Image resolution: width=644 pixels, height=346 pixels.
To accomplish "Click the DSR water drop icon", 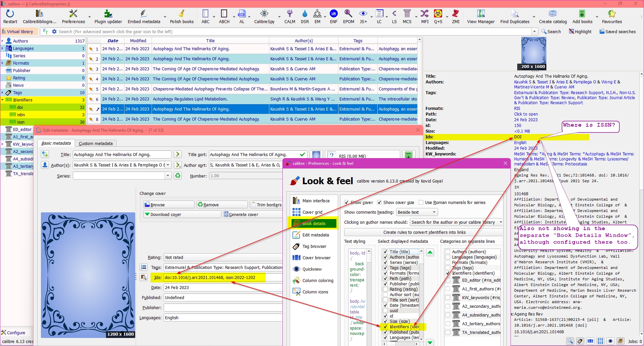I will (305, 17).
